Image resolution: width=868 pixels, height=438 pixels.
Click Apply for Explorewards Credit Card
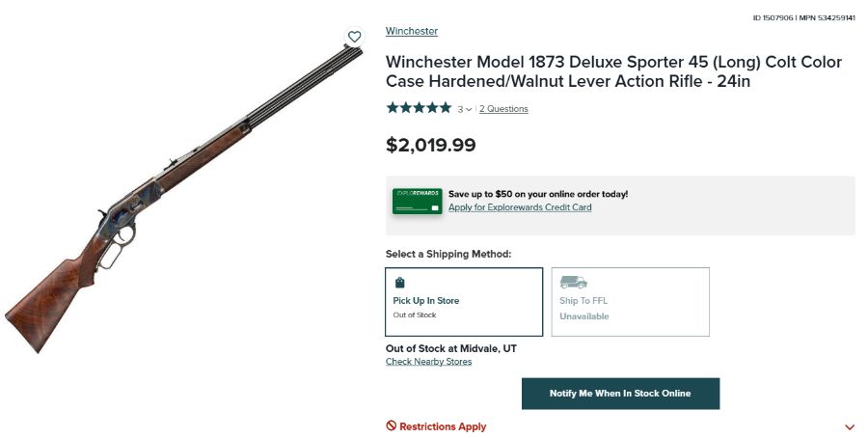coord(520,207)
